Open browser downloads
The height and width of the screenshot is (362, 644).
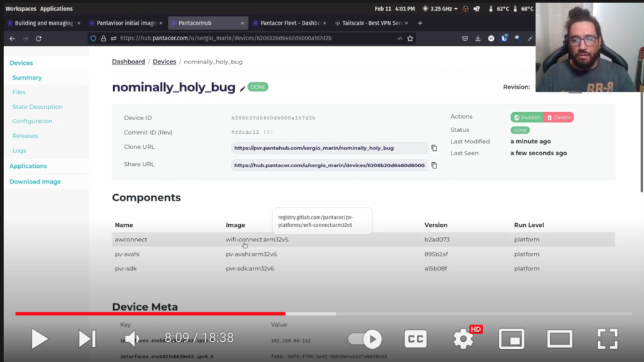click(x=478, y=38)
